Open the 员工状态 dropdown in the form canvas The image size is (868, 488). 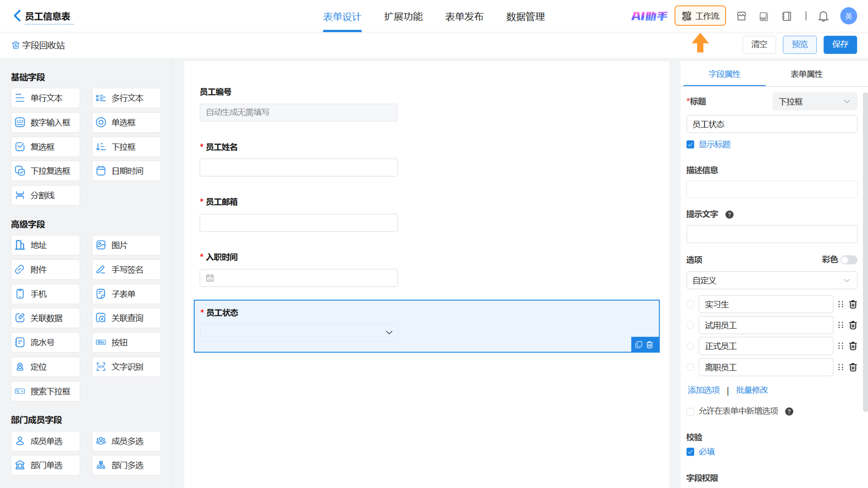click(299, 333)
